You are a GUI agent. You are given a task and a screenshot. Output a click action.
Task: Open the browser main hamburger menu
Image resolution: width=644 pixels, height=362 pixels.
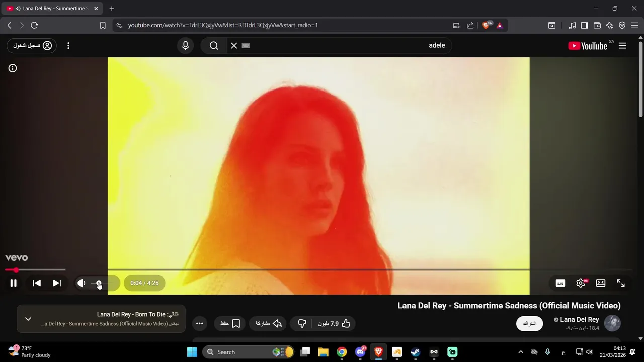point(634,25)
